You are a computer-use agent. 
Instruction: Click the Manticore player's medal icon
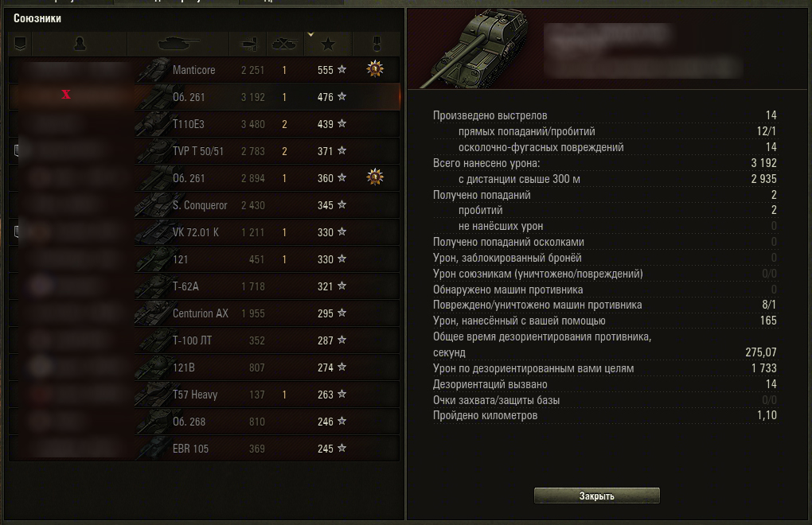pos(375,68)
